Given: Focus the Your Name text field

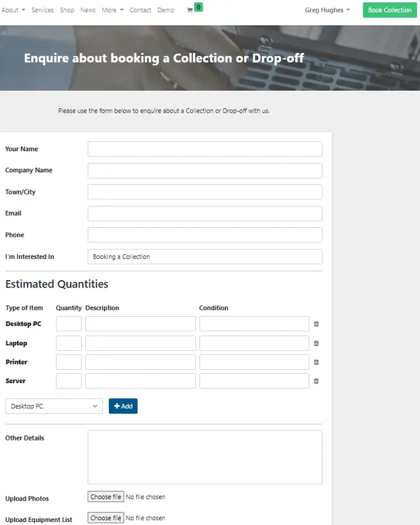Looking at the screenshot, I should coord(205,149).
